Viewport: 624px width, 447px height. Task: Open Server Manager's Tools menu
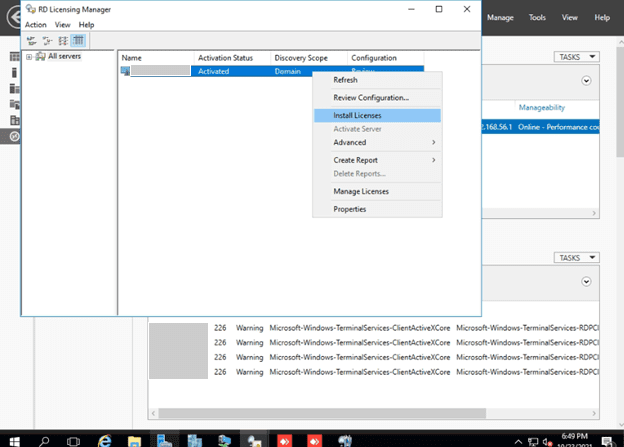537,18
